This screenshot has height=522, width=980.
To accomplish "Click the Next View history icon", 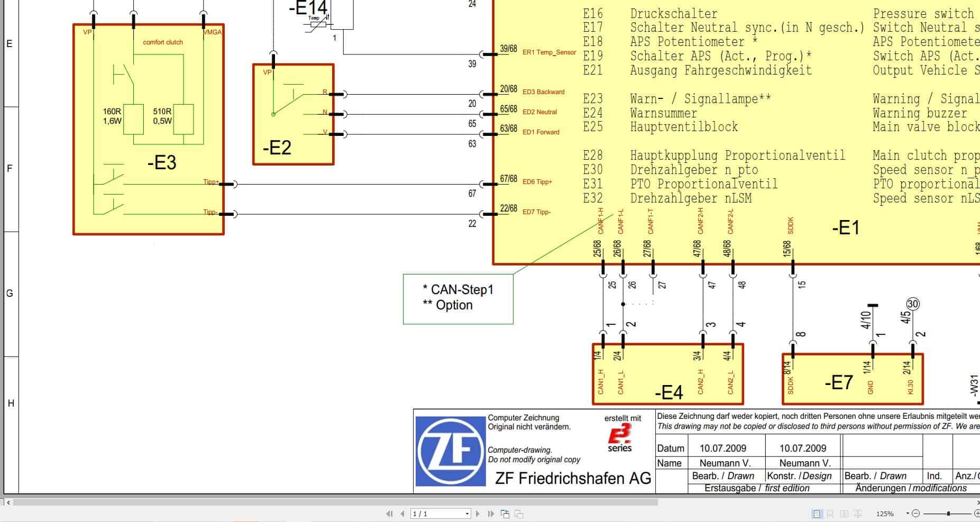I will [520, 513].
